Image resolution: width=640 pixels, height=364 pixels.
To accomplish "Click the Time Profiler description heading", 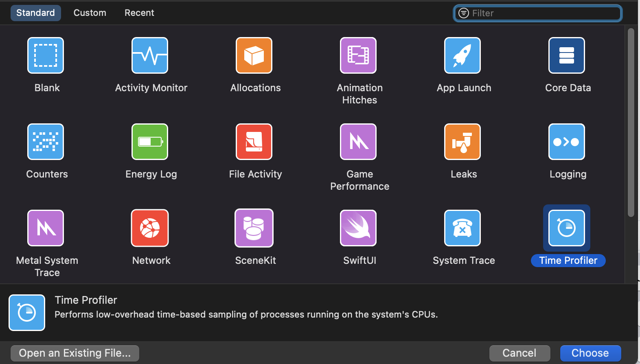I will pyautogui.click(x=86, y=300).
